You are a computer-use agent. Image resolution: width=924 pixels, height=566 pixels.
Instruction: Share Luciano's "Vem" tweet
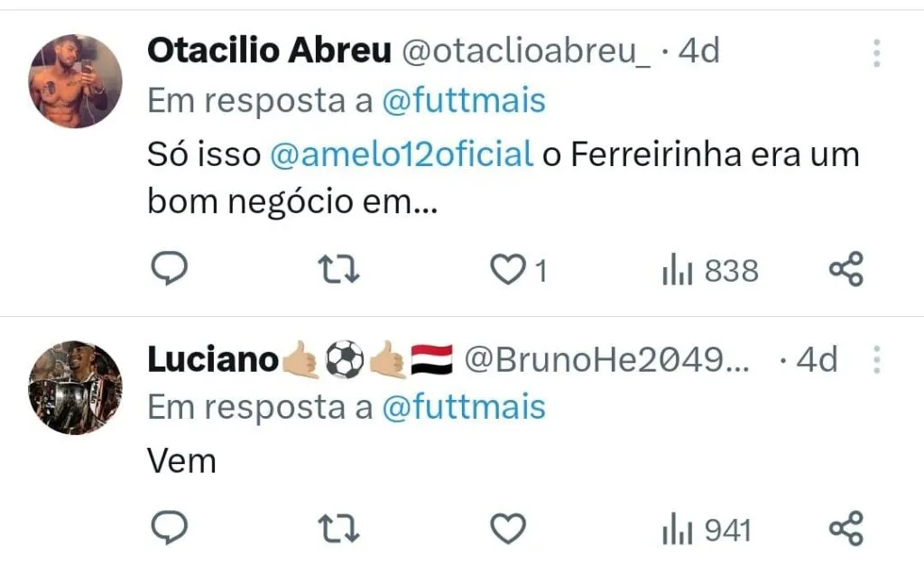845,529
